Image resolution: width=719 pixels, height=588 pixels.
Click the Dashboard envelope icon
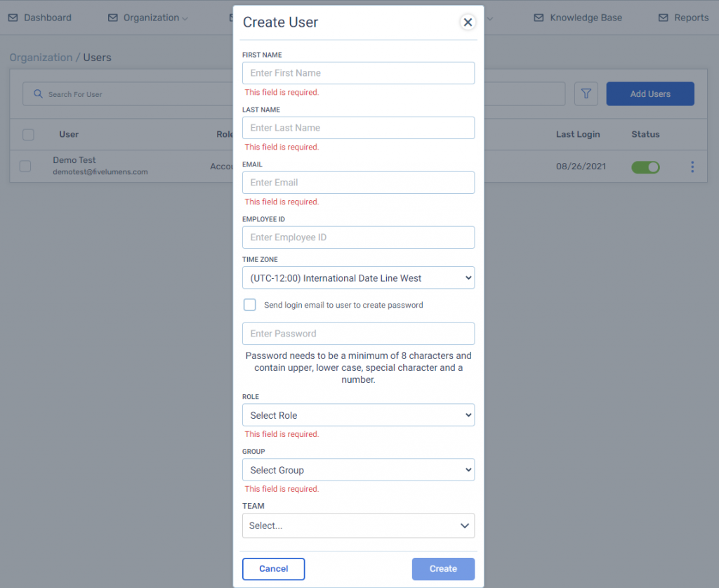coord(13,18)
